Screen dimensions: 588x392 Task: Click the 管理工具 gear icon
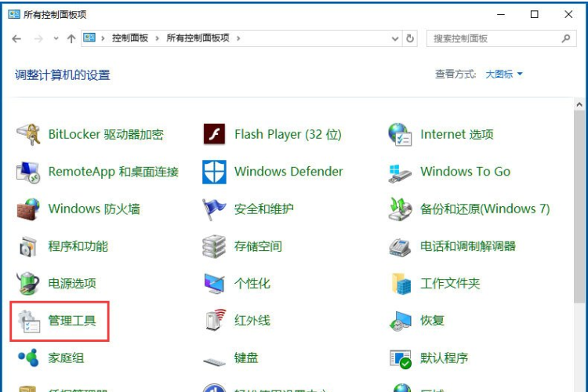pyautogui.click(x=29, y=321)
